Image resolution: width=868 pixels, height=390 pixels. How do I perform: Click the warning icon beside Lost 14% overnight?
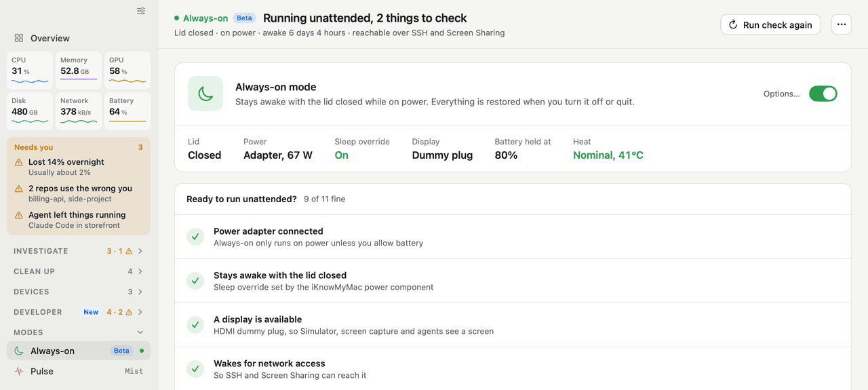click(x=19, y=163)
